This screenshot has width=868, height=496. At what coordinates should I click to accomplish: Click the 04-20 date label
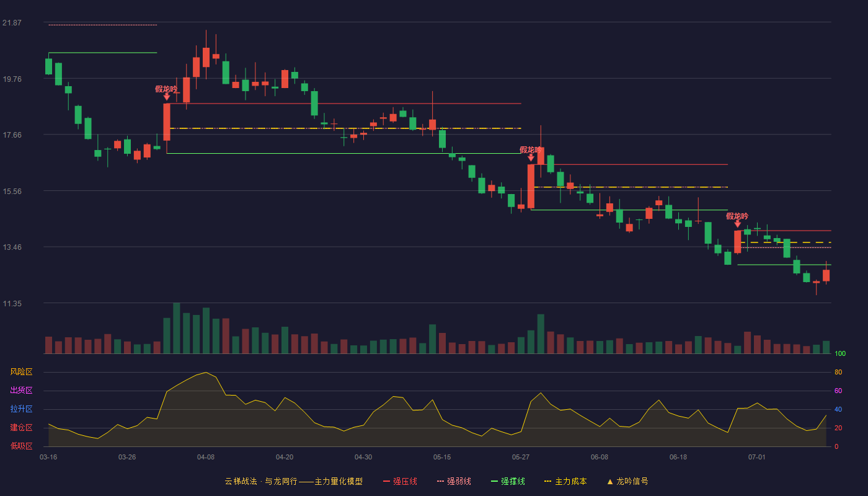click(285, 457)
